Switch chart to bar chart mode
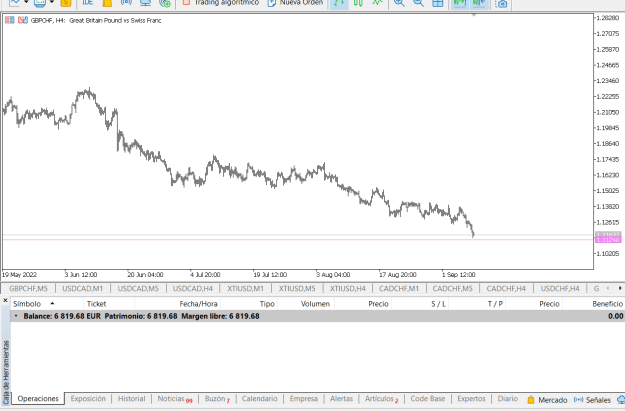Image resolution: width=625 pixels, height=411 pixels. pos(339,3)
